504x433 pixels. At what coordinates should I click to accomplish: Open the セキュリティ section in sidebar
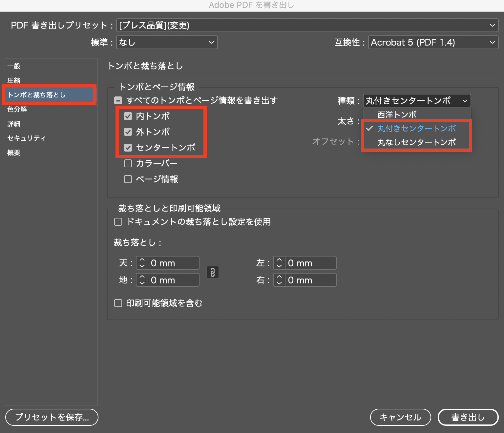26,138
